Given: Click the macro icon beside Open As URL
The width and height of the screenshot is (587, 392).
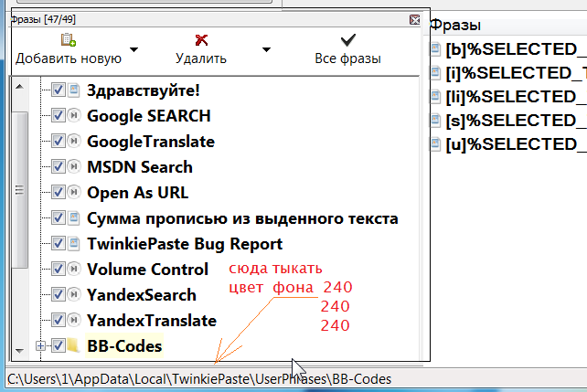Looking at the screenshot, I should pos(74,192).
